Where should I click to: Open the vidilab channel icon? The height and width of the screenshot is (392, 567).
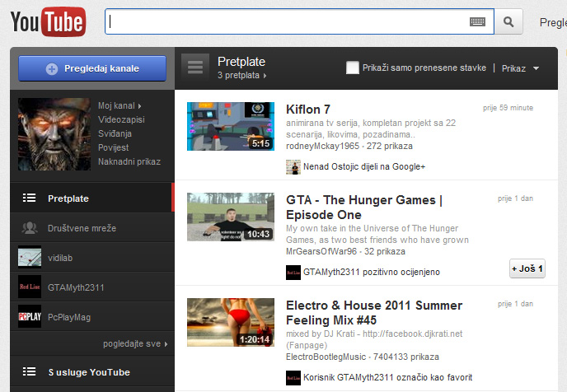click(x=30, y=258)
